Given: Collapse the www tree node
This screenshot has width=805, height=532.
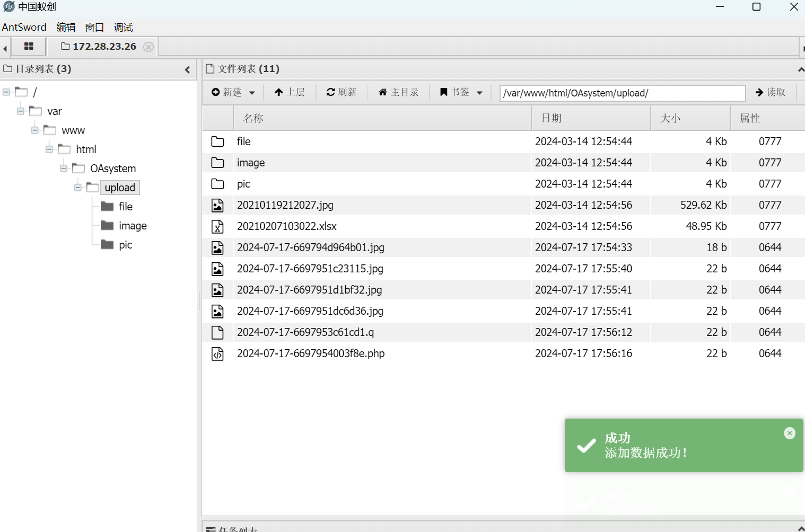Looking at the screenshot, I should (35, 130).
